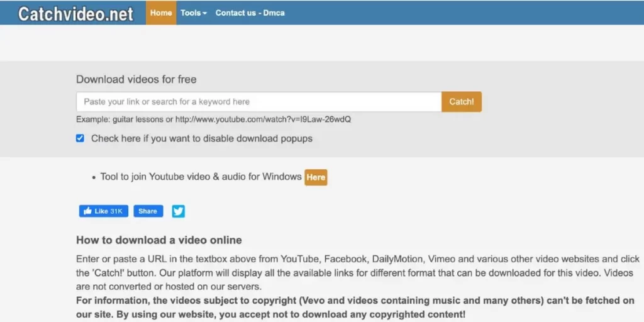Click the caret arrow beside Tools
The image size is (644, 322).
tap(204, 13)
